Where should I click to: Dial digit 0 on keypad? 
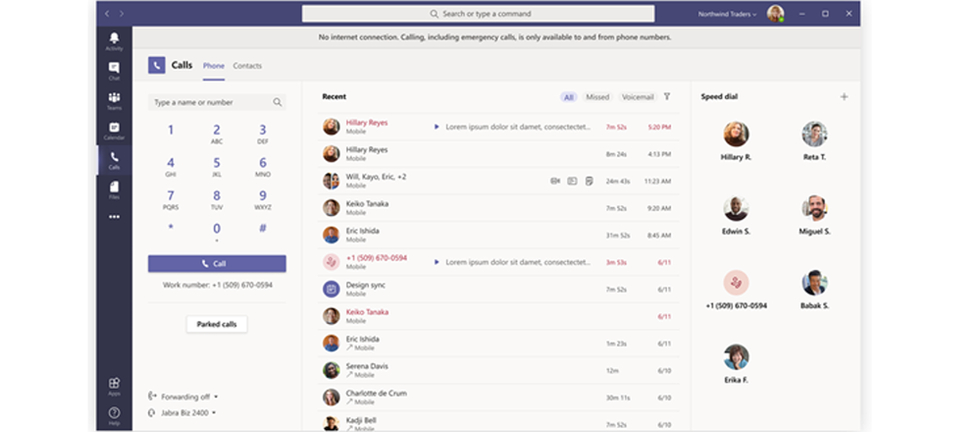[x=217, y=231]
